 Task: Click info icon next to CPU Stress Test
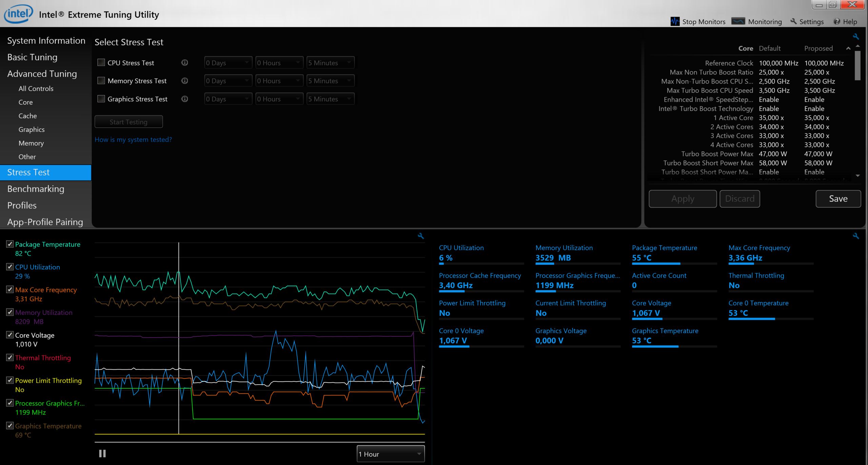click(x=184, y=62)
